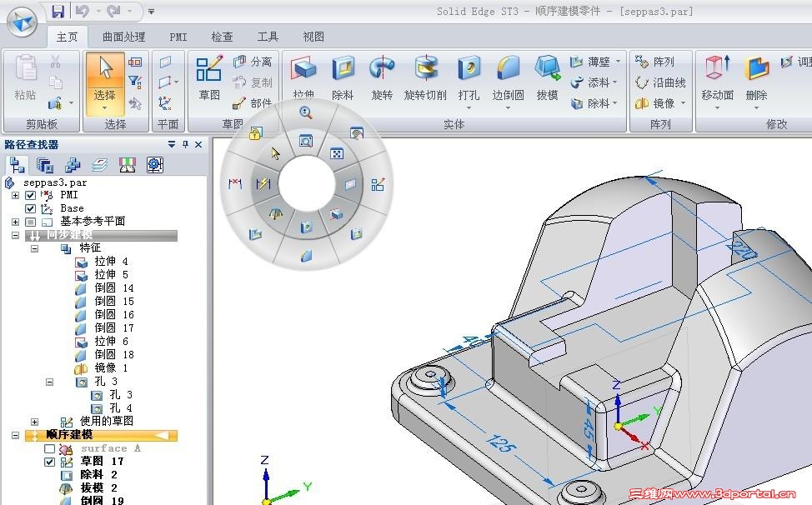Uncheck the Base coordinate system checkbox
Image resolution: width=812 pixels, height=505 pixels.
[x=30, y=208]
